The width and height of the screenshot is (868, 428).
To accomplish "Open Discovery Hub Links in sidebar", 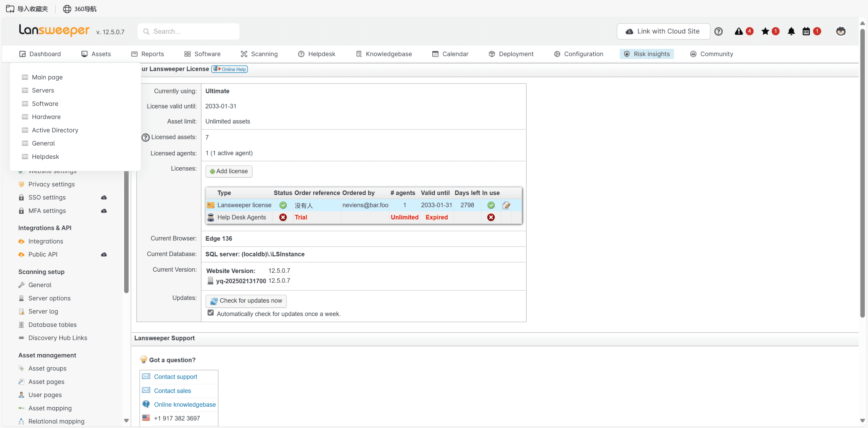I will point(58,338).
